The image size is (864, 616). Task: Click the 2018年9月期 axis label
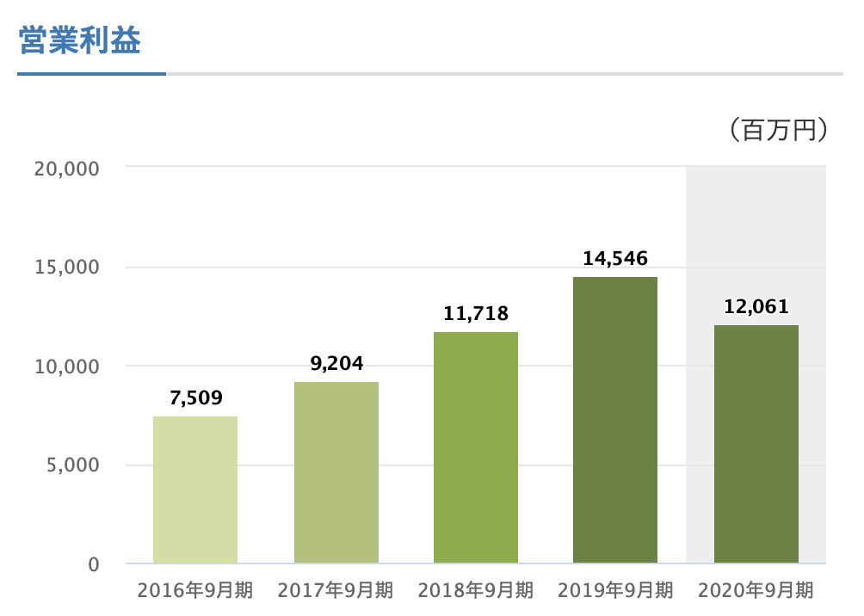pyautogui.click(x=476, y=591)
